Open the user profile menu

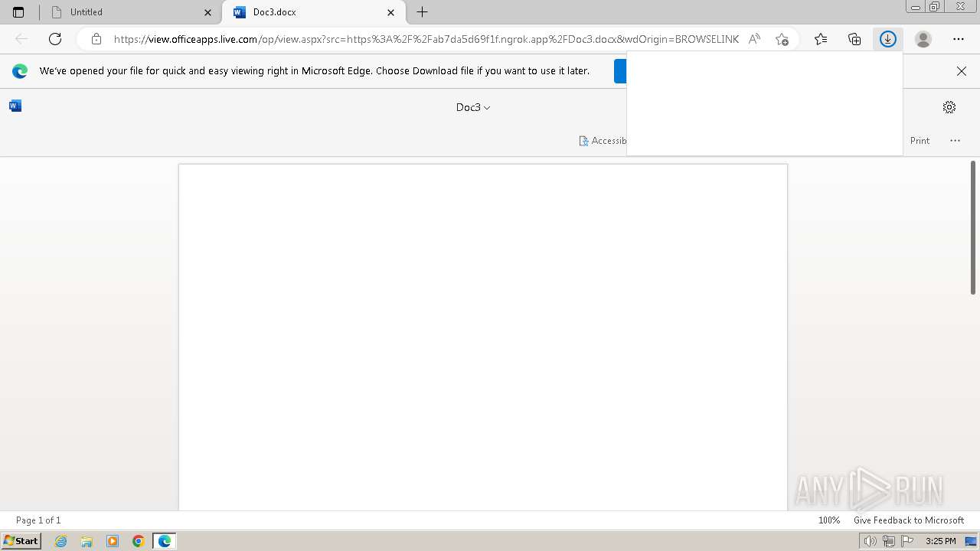[x=923, y=39]
